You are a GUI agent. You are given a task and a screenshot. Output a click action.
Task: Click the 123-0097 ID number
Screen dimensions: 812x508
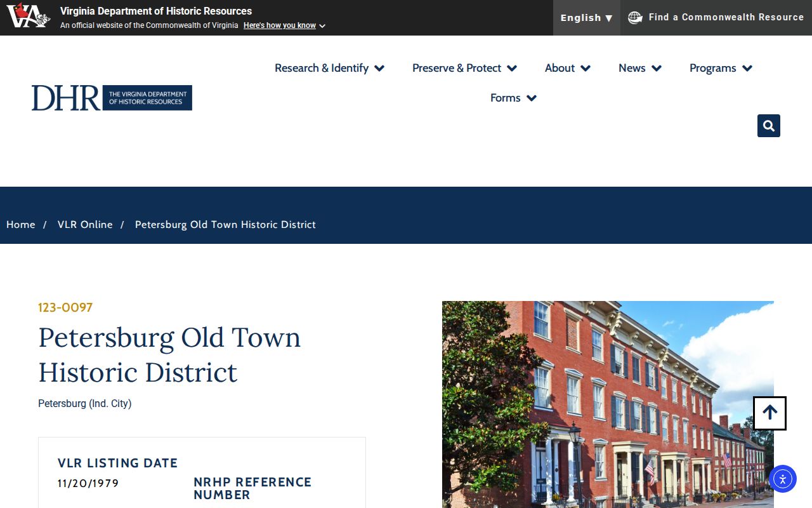65,307
